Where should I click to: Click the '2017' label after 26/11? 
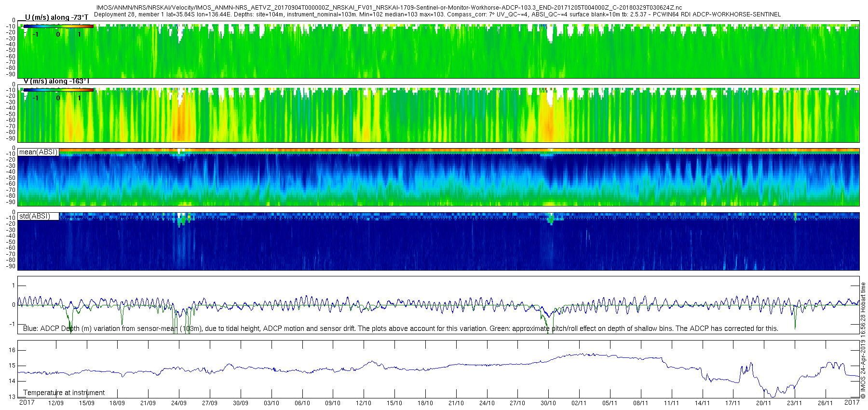coord(852,402)
